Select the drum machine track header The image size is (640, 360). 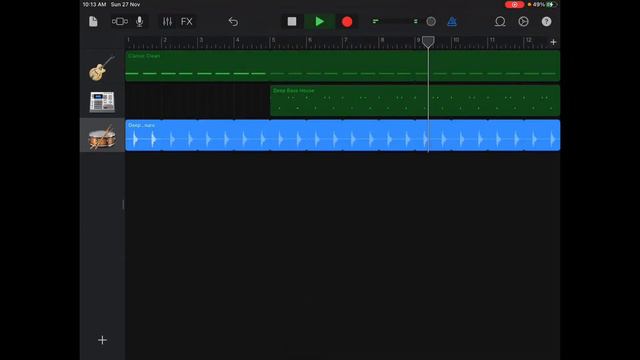[x=102, y=102]
